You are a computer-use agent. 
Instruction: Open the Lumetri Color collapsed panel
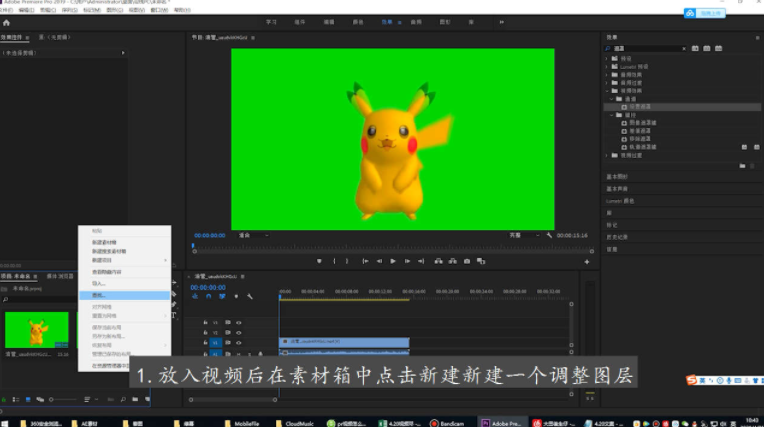pos(620,201)
